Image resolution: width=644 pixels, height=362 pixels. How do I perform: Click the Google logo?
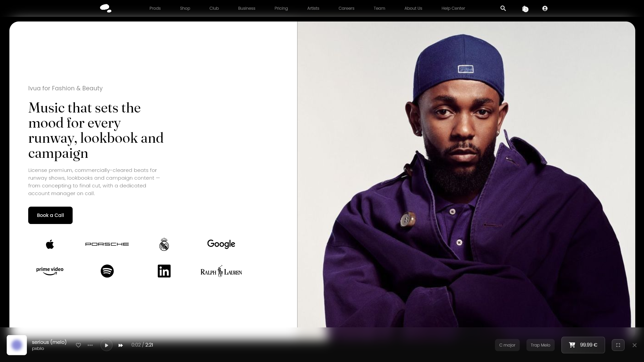pyautogui.click(x=221, y=244)
